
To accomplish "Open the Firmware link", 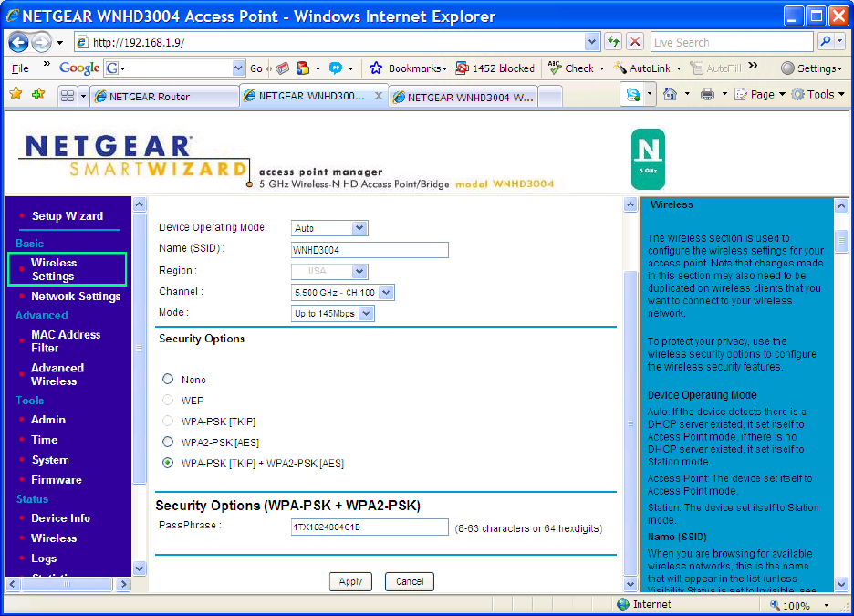I will pos(57,480).
